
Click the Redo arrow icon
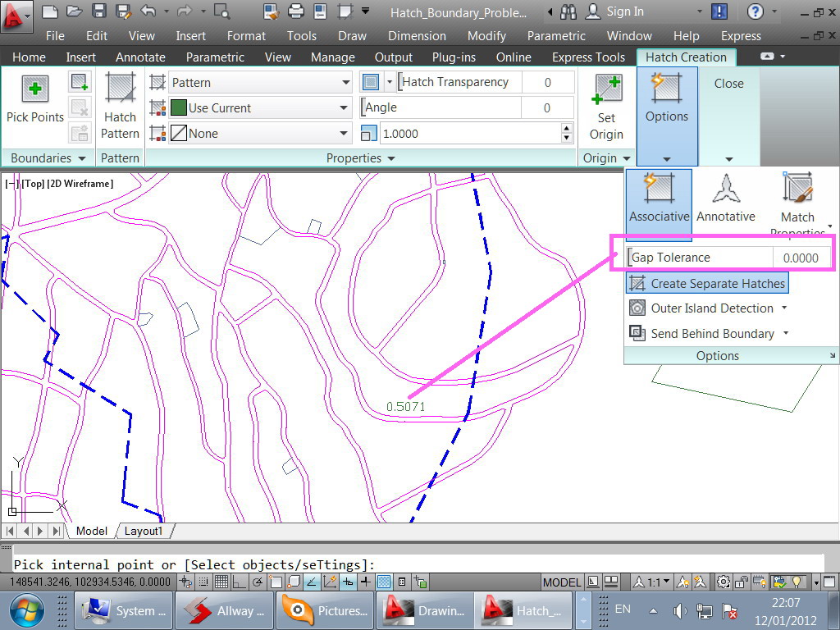click(185, 11)
